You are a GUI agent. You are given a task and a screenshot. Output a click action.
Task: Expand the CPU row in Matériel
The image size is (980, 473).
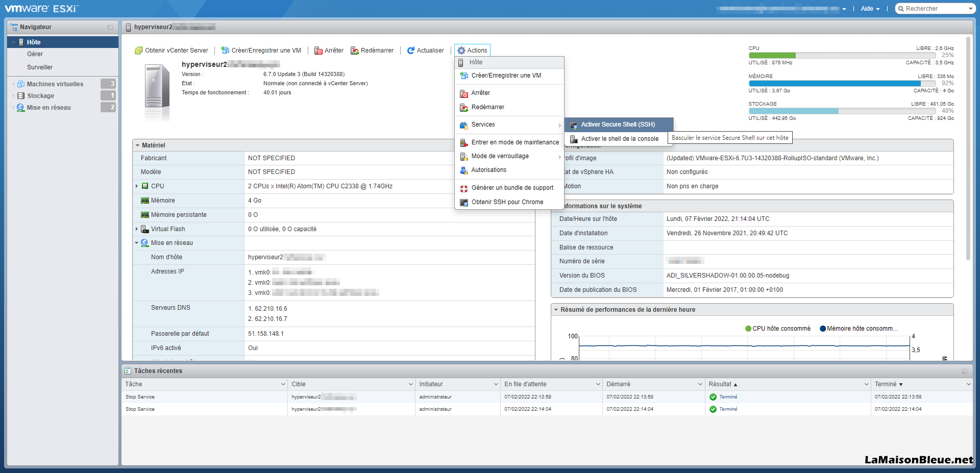point(137,186)
